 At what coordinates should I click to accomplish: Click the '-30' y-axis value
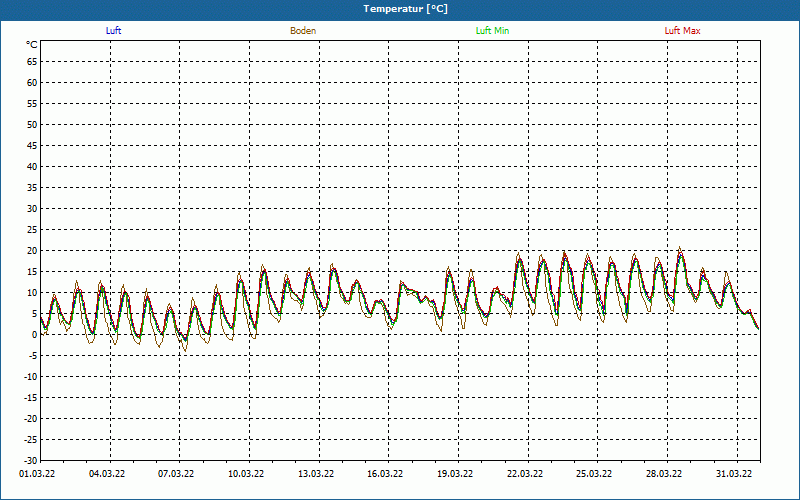tap(31, 461)
